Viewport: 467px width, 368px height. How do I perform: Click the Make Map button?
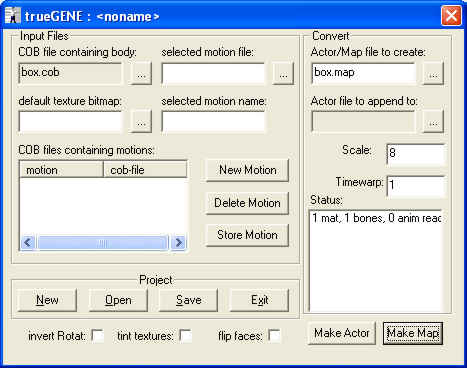point(413,333)
